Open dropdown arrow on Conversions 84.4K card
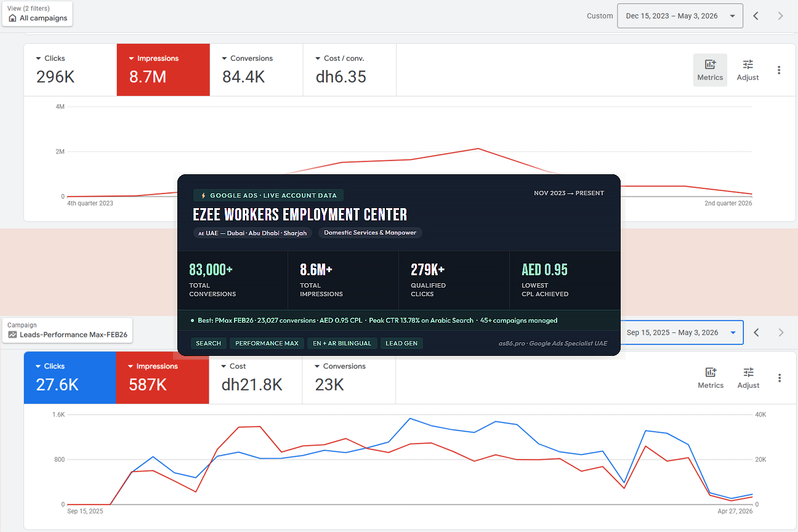 [x=225, y=58]
